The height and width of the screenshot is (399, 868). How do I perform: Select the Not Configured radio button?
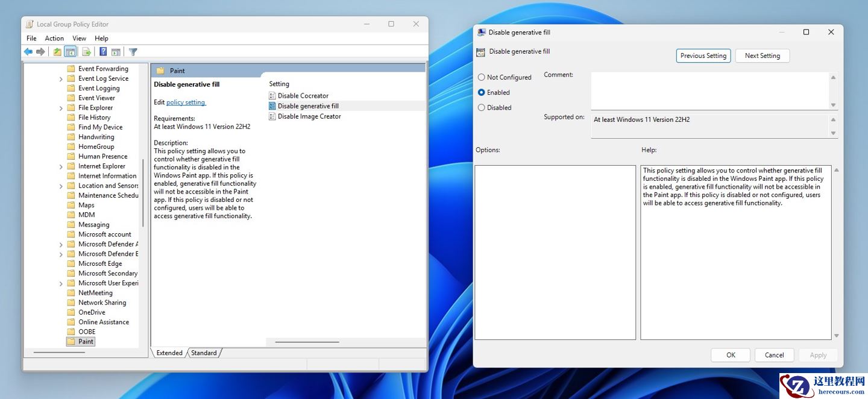pos(481,77)
